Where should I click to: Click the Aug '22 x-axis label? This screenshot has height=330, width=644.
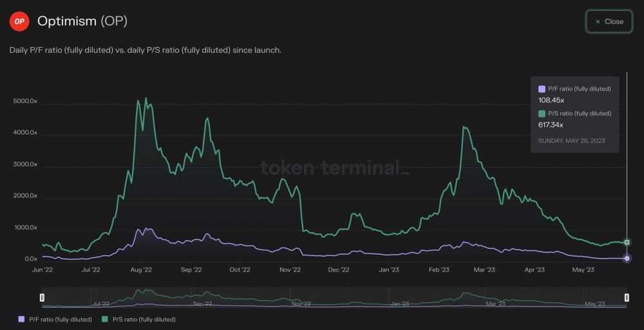click(141, 270)
